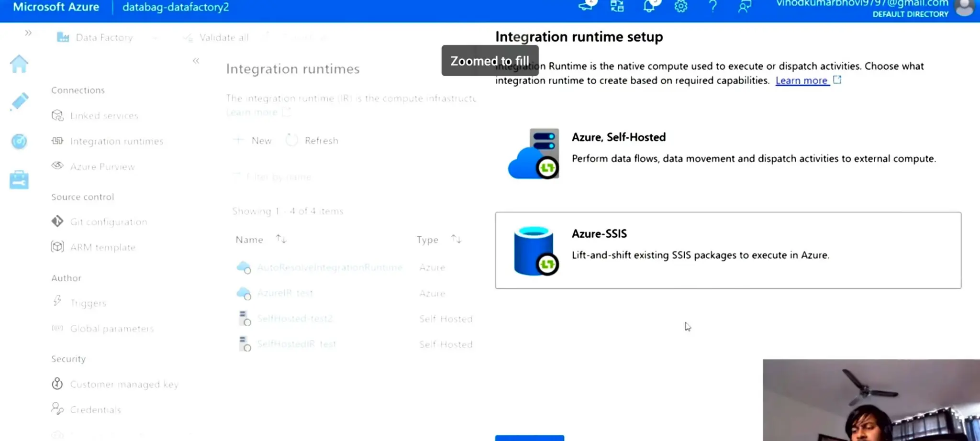The image size is (980, 441).
Task: Sort by Type column arrows
Action: tap(456, 239)
